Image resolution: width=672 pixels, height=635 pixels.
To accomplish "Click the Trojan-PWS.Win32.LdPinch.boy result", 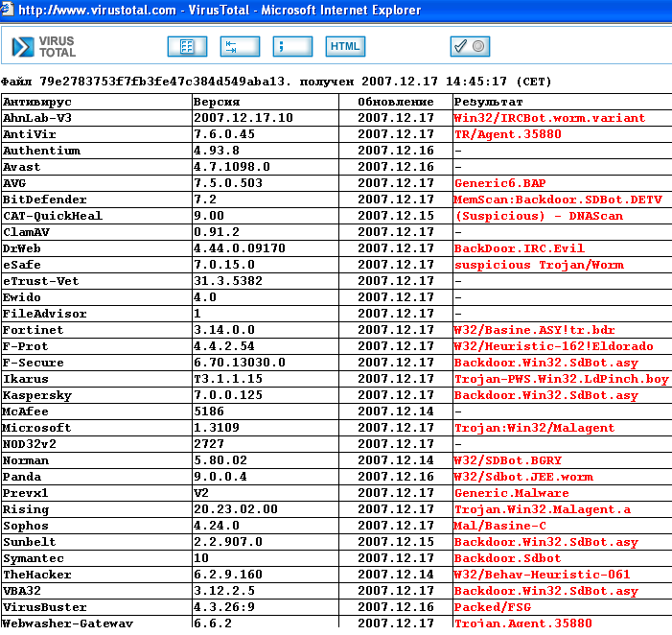I will [562, 379].
